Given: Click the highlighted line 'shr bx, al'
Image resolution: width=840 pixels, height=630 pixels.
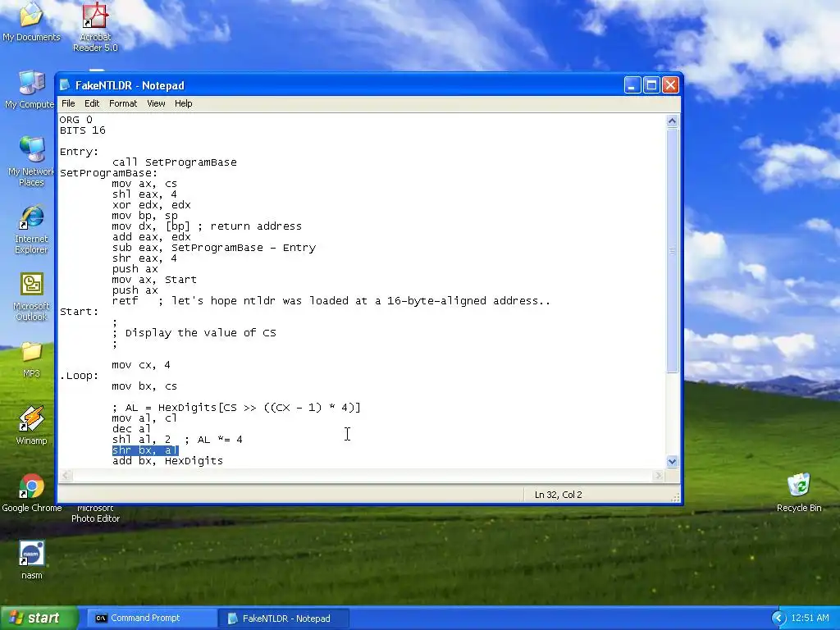Looking at the screenshot, I should [x=145, y=450].
